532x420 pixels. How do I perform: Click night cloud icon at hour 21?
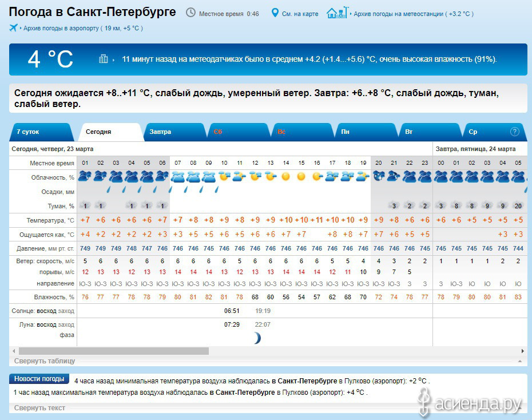394,176
